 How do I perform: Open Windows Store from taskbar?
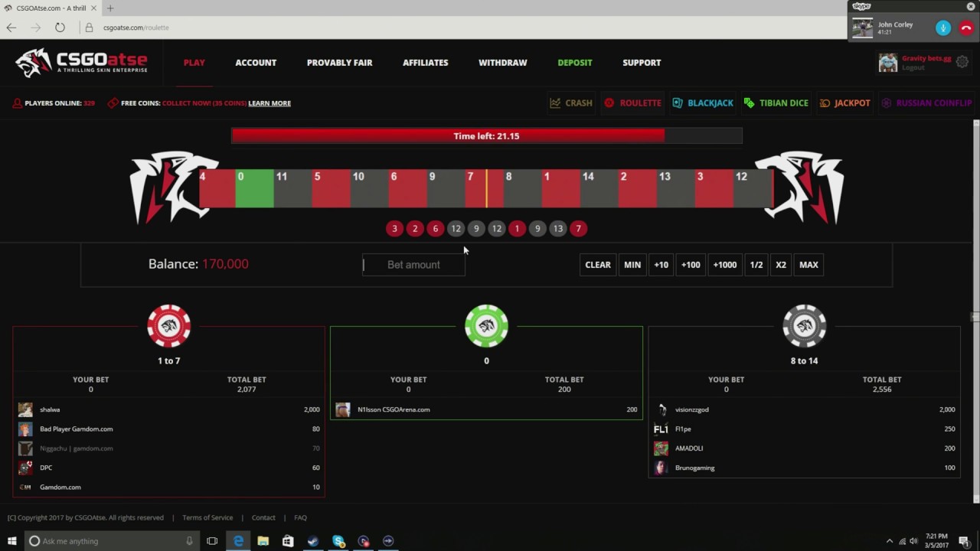coord(288,541)
